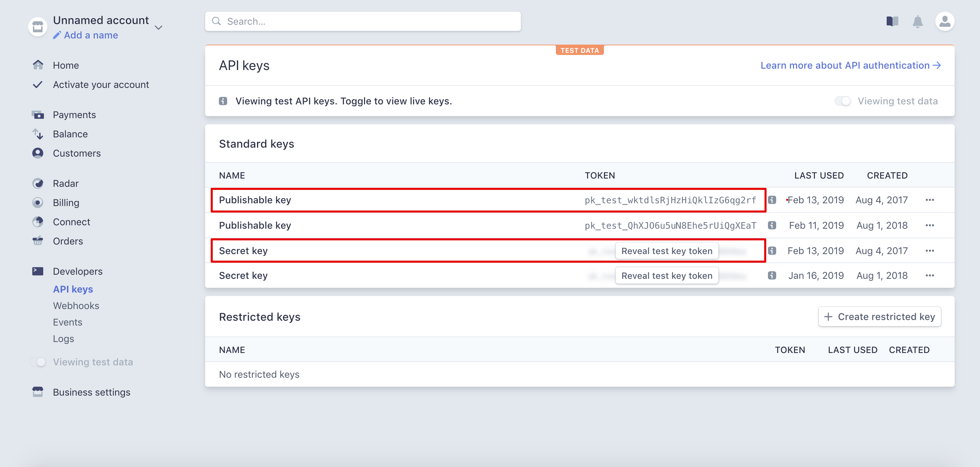Click Learn more about API authentication link

point(851,66)
